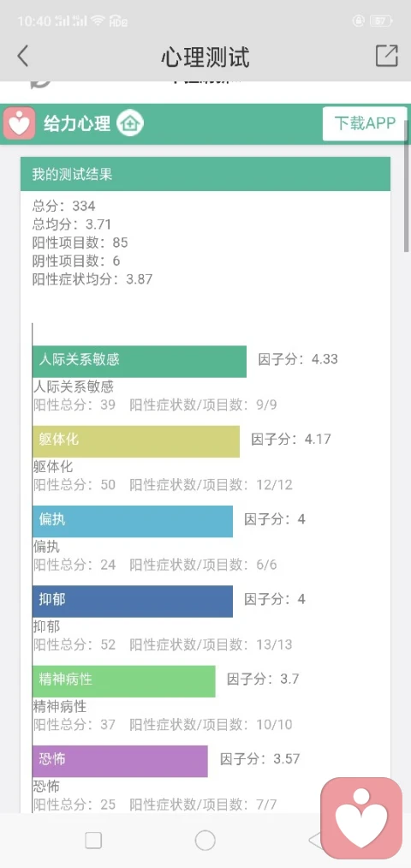This screenshot has width=411, height=868.
Task: Tap the 心理测试 page title
Action: point(205,57)
